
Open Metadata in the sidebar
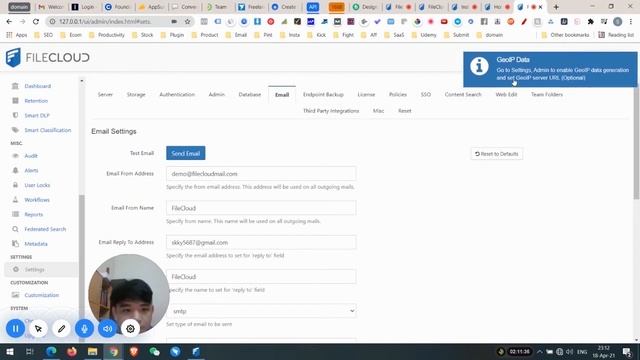pyautogui.click(x=36, y=244)
